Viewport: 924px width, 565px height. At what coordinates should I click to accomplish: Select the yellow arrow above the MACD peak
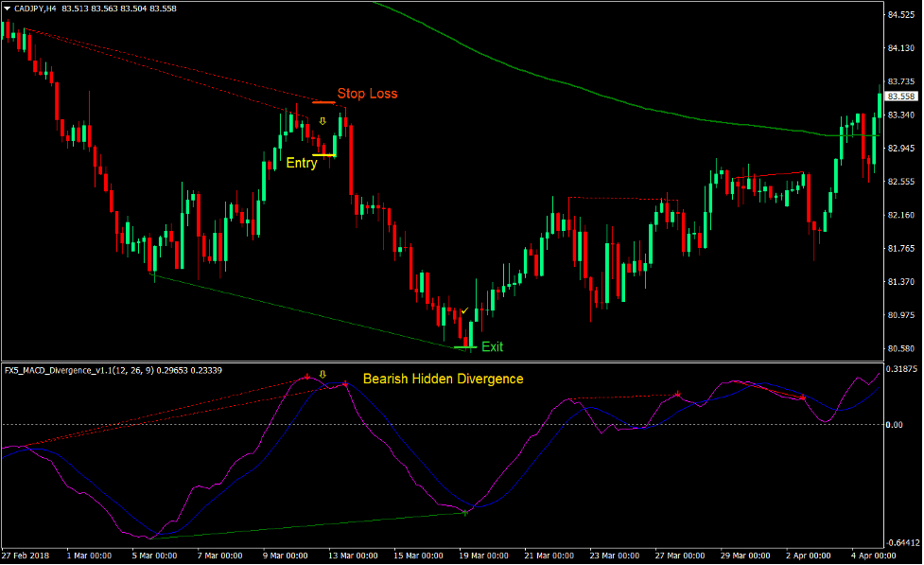click(x=324, y=375)
